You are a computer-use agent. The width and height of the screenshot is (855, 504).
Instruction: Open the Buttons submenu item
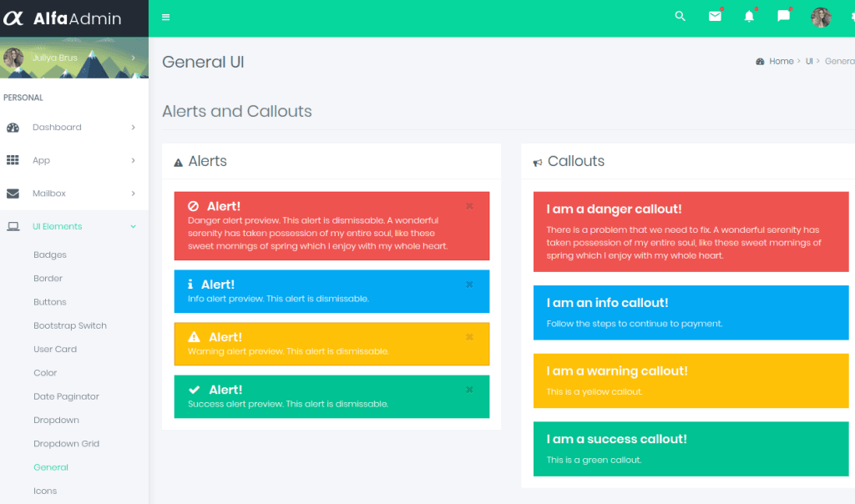[x=49, y=302]
